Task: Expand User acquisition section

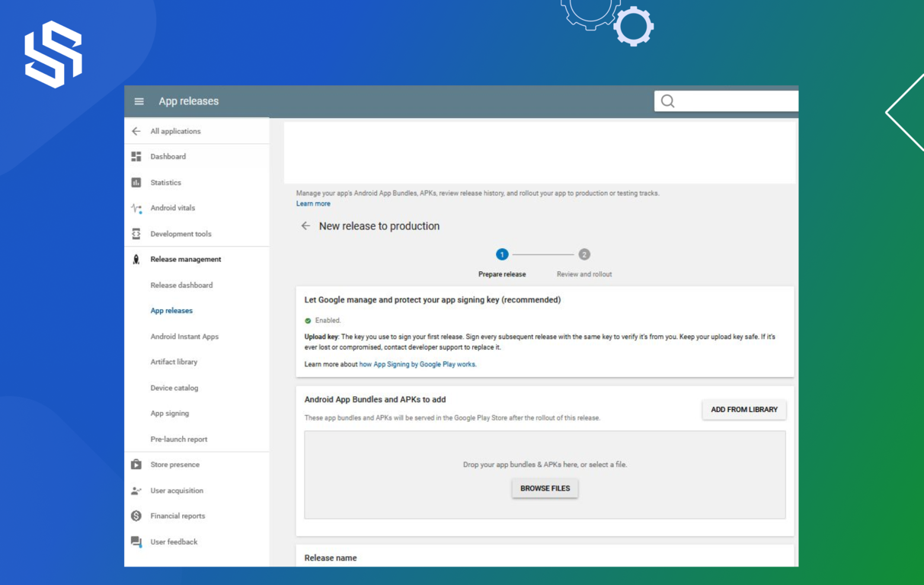Action: 177,491
